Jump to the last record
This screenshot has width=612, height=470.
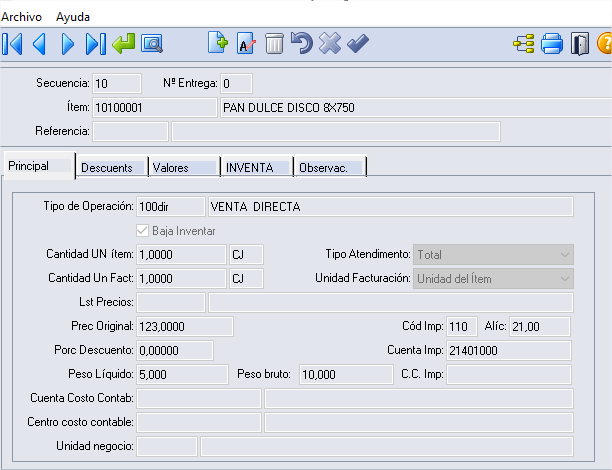(96, 43)
